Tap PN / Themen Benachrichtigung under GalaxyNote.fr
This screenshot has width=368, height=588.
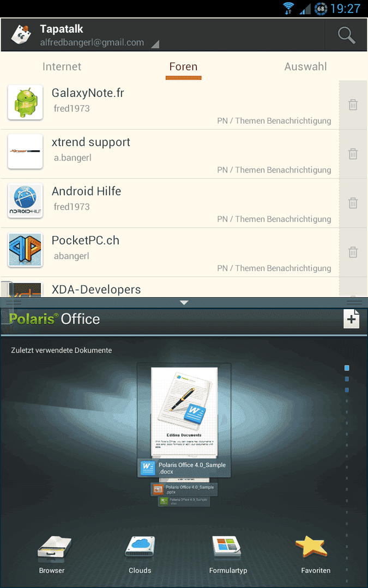point(274,121)
